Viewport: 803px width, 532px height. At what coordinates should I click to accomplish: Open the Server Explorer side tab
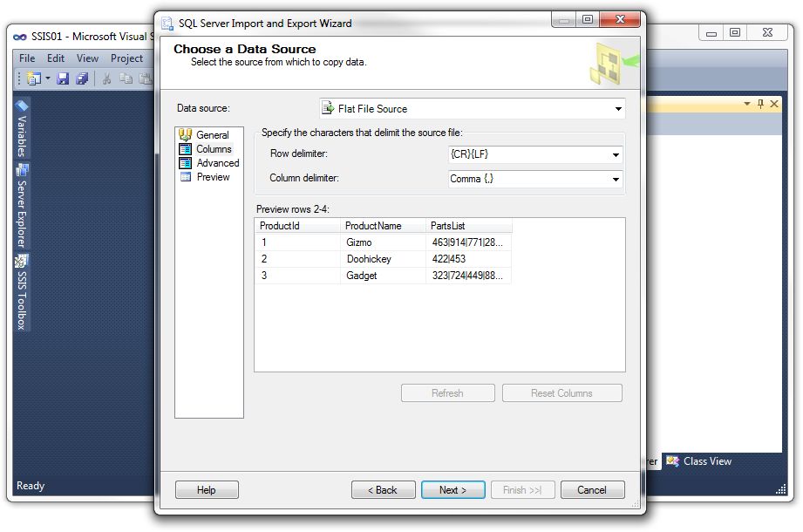coord(22,207)
